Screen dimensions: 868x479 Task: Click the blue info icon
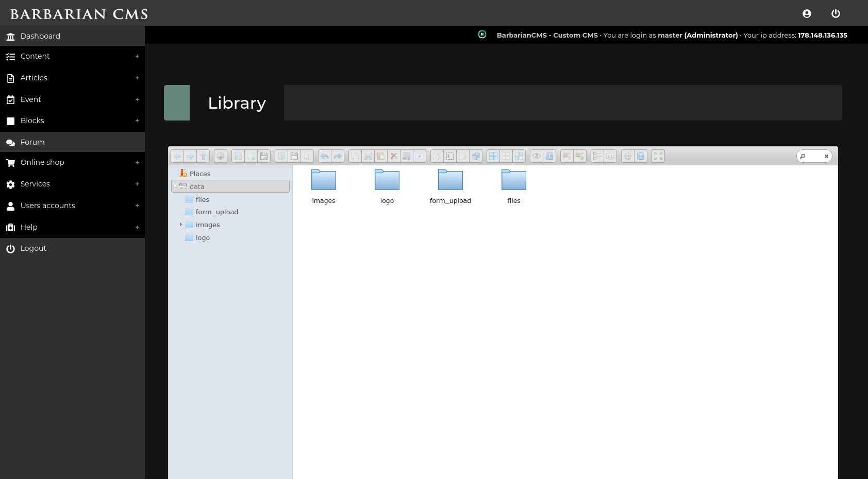[549, 156]
